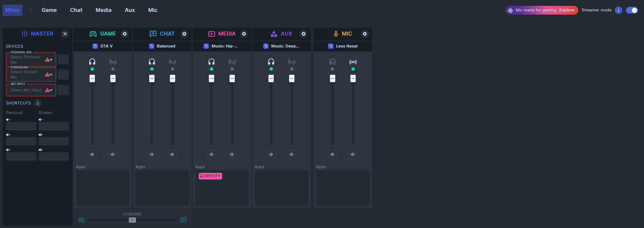
Task: Click the Explore promotional link
Action: [x=567, y=10]
